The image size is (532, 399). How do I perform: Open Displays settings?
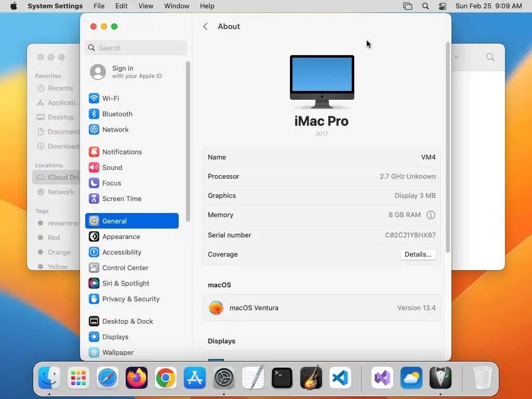pyautogui.click(x=131, y=337)
